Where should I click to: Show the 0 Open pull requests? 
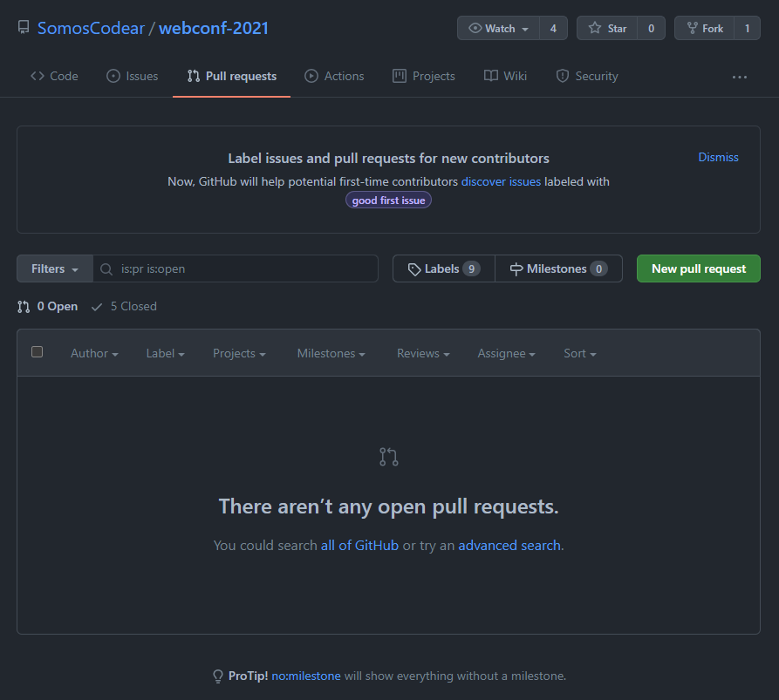(48, 306)
